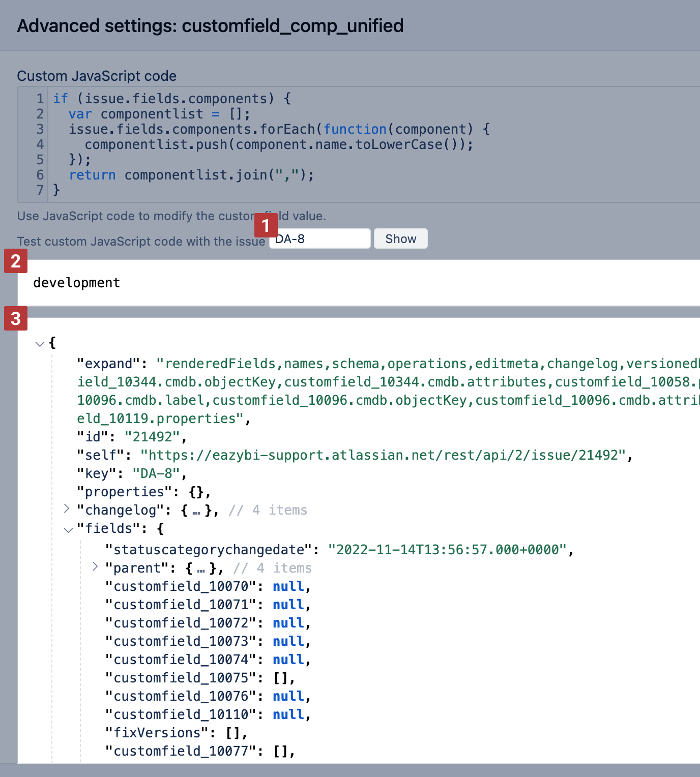Screen dimensions: 700x777
Task: Collapse the "fields" JSON node
Action: pos(68,529)
